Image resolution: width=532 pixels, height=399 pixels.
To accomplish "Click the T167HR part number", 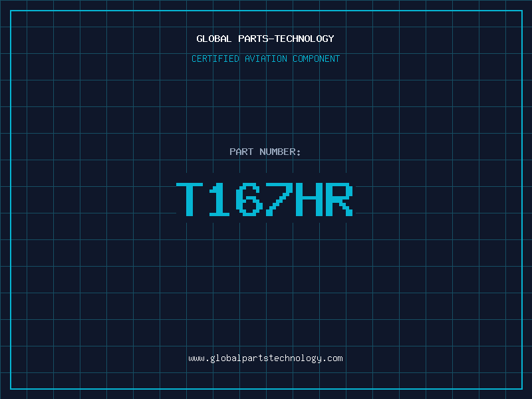I will click(x=265, y=199).
